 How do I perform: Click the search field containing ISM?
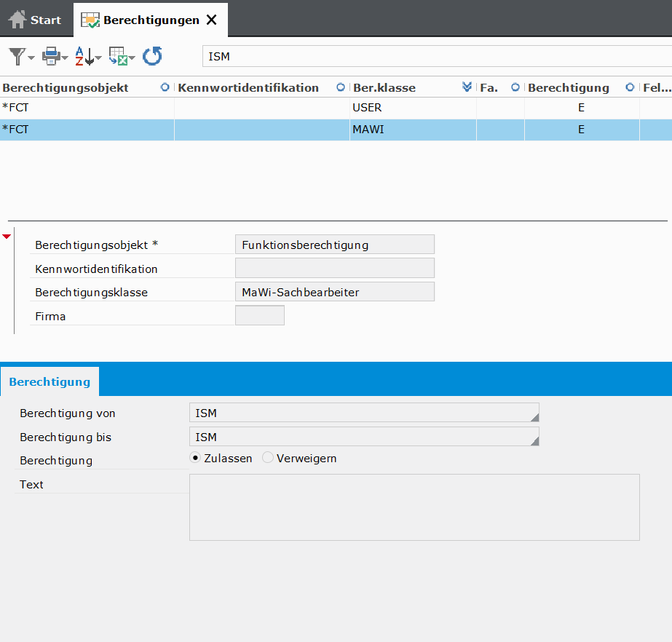point(437,56)
